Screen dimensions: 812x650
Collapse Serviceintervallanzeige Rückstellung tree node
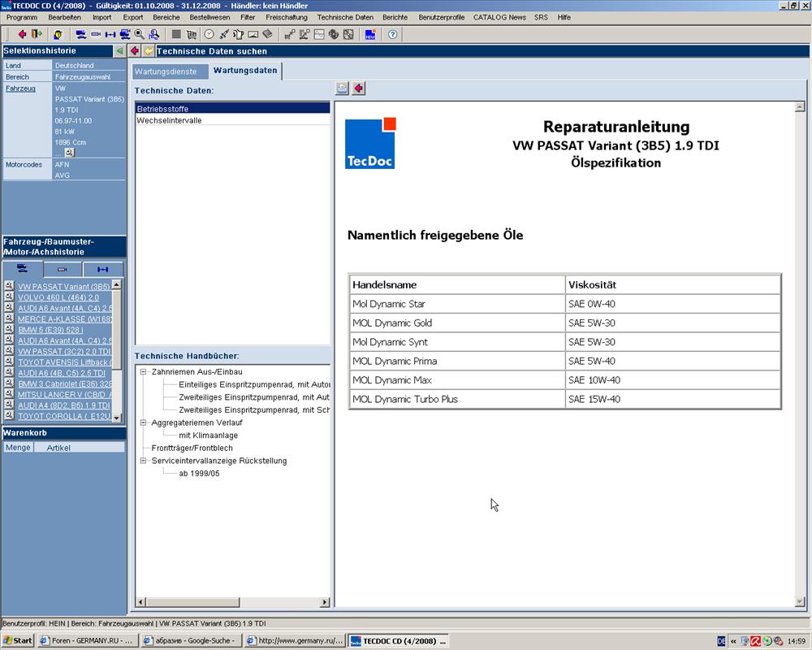pos(143,461)
